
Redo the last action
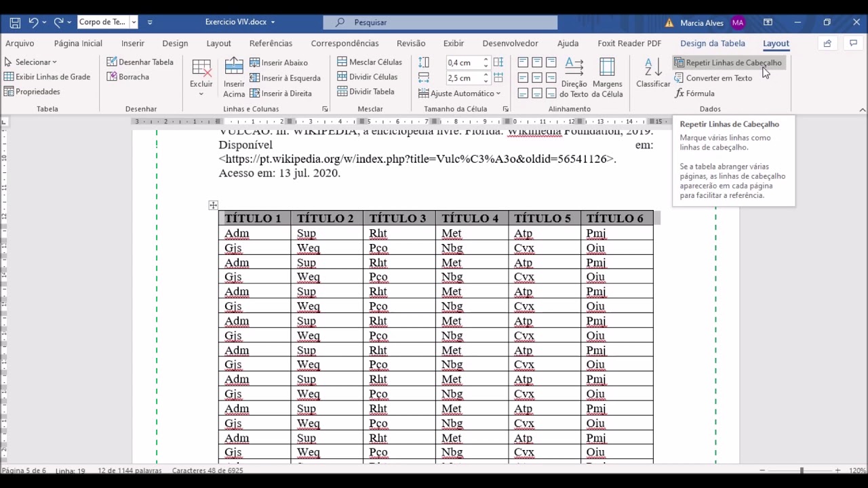[58, 22]
